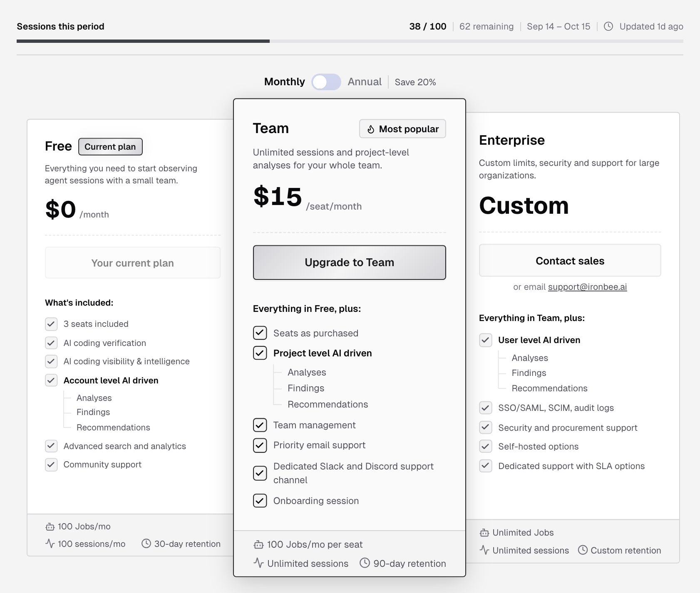The width and height of the screenshot is (700, 593).
Task: Click Dedicated Slack and Discord support checkbox
Action: coord(260,473)
